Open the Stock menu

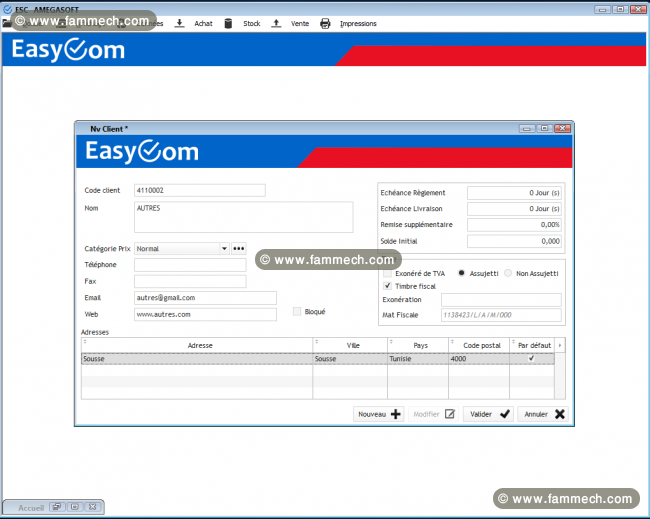click(x=252, y=24)
